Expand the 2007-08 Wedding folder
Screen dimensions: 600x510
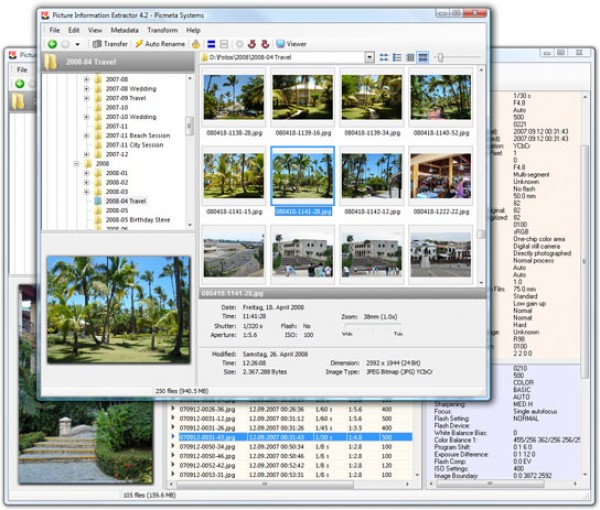point(86,90)
